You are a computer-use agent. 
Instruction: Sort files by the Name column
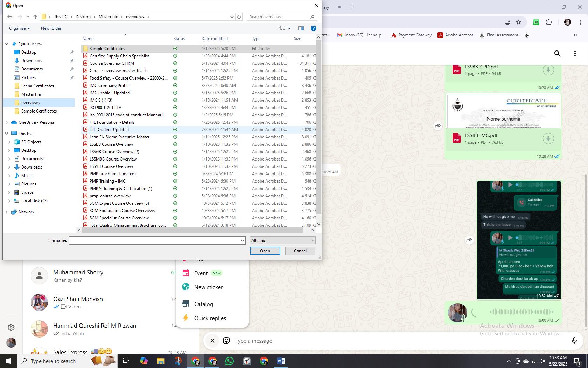[x=126, y=39]
